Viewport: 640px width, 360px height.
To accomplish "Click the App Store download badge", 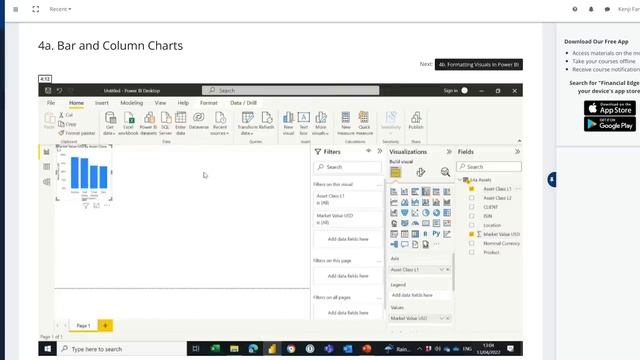I will [610, 108].
